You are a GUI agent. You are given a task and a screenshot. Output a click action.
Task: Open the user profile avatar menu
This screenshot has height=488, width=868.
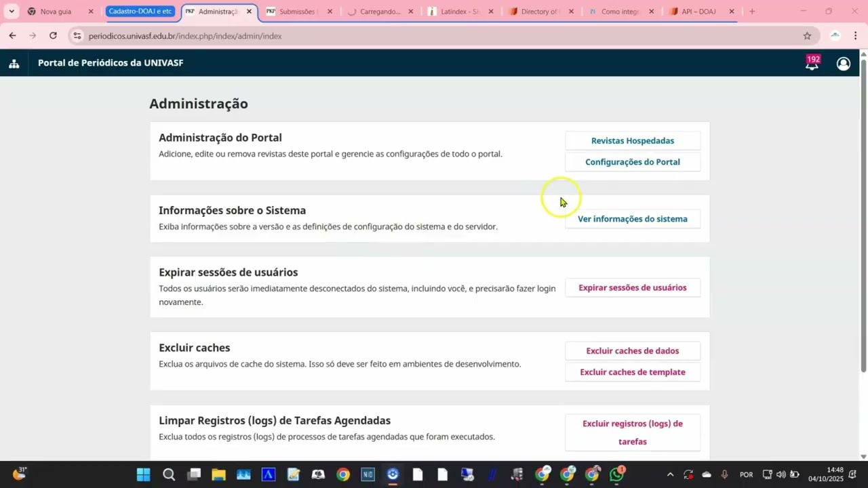click(844, 64)
